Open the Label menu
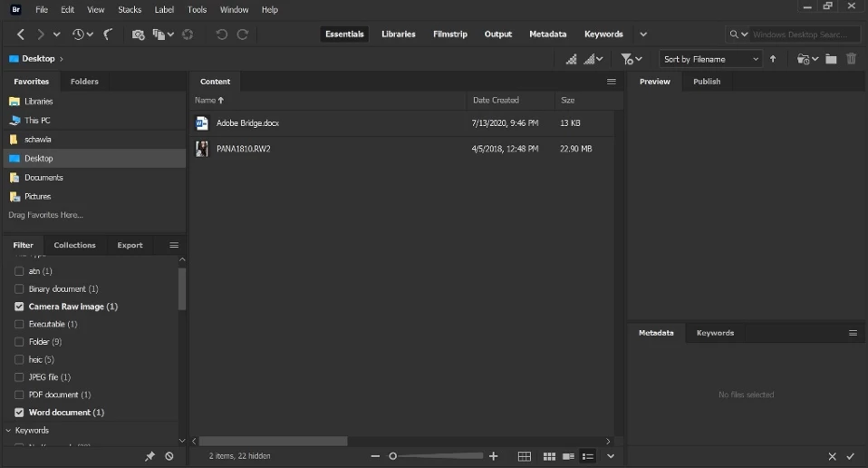The width and height of the screenshot is (868, 468). click(x=164, y=9)
